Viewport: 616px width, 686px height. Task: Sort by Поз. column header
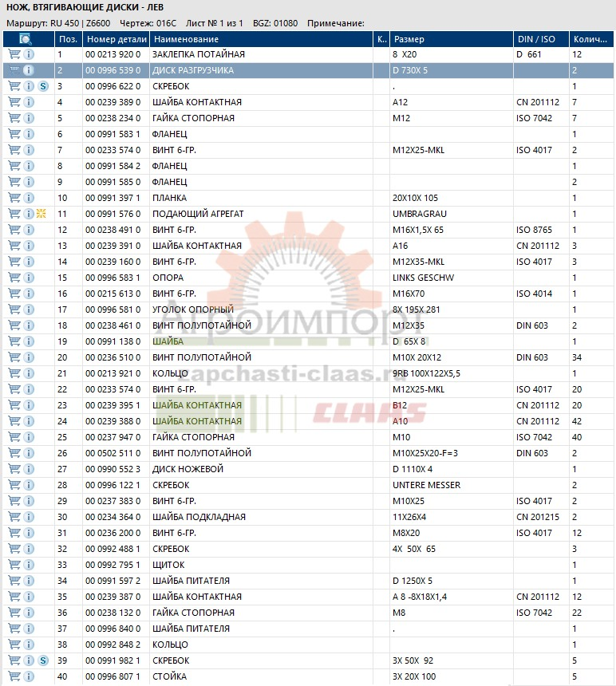pyautogui.click(x=69, y=39)
